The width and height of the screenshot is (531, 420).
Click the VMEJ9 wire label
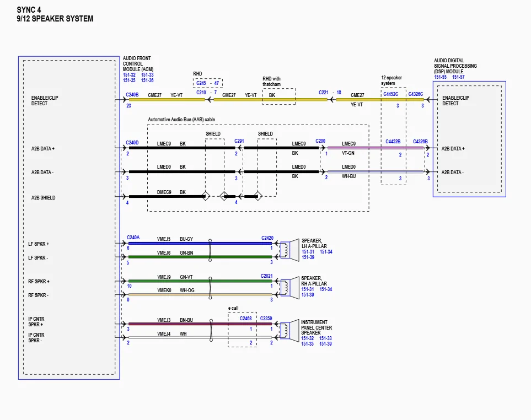[x=164, y=277]
